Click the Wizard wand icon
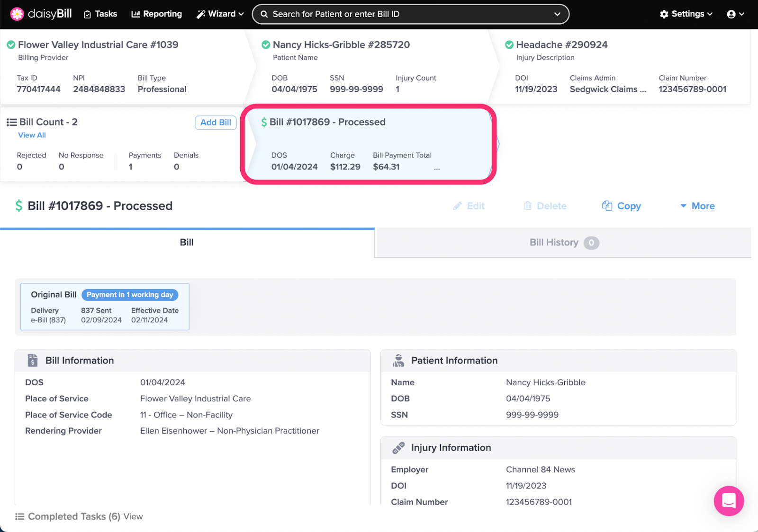 [x=201, y=14]
